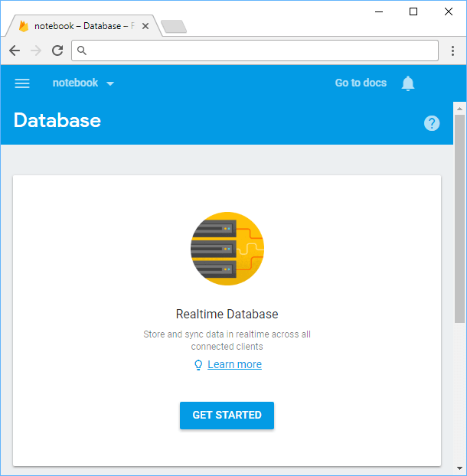
Task: Open the notifications bell
Action: (408, 83)
